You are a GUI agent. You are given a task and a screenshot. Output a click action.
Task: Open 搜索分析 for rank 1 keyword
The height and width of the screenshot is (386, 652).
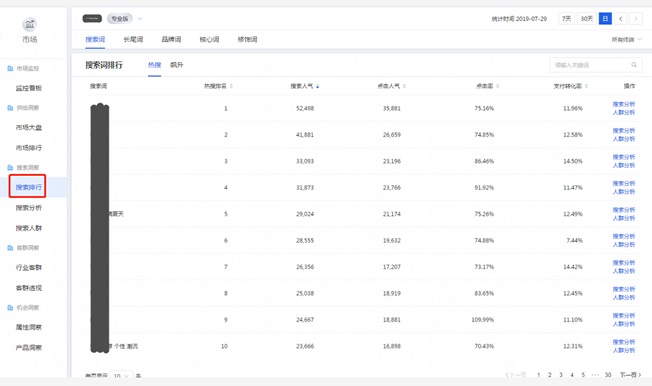coord(624,104)
